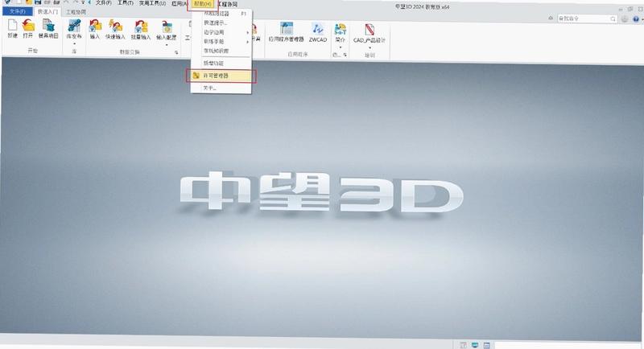Select the 输入 import icon
Screen dimensions: 644x349
point(95,27)
